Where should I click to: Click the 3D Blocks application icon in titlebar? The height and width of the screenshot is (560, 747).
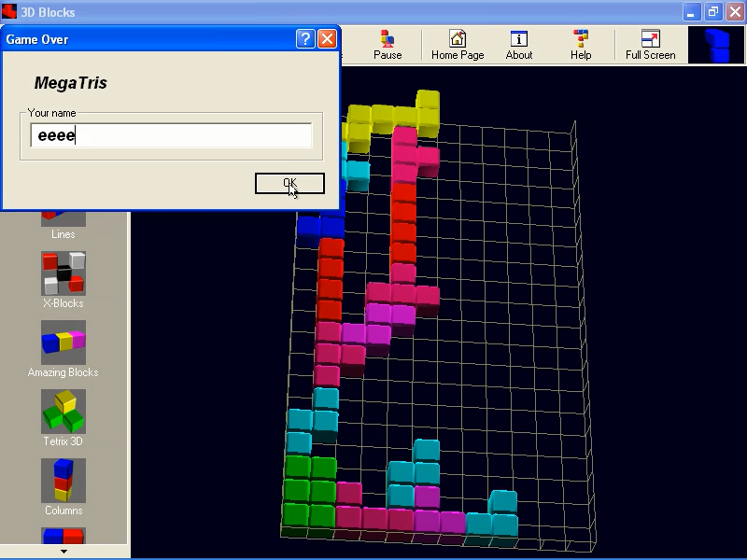[10, 11]
